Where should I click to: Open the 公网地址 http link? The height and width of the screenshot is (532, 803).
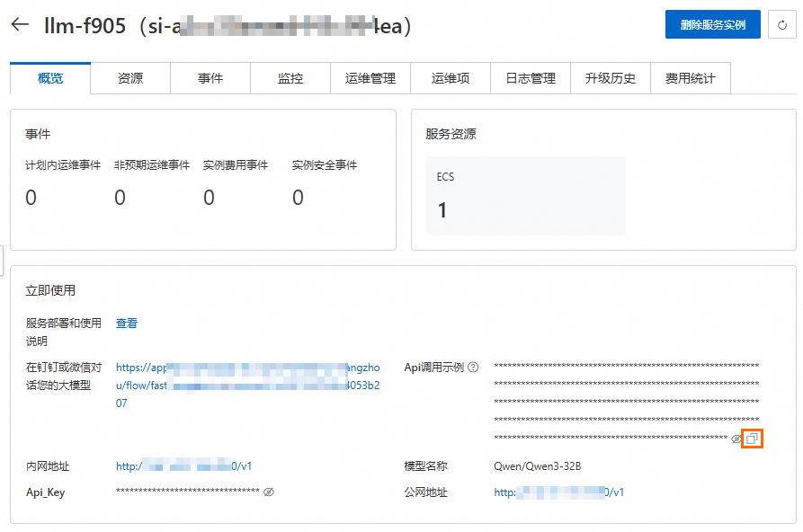tap(558, 492)
